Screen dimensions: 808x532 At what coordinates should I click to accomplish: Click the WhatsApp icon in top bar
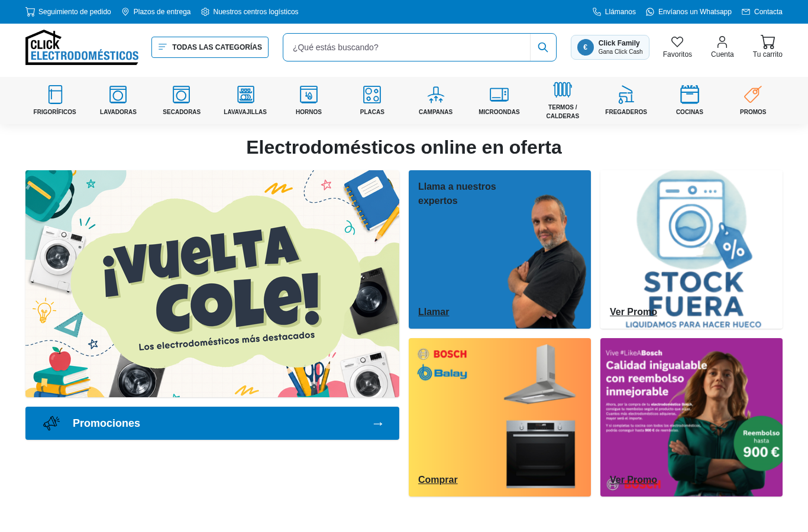click(650, 12)
